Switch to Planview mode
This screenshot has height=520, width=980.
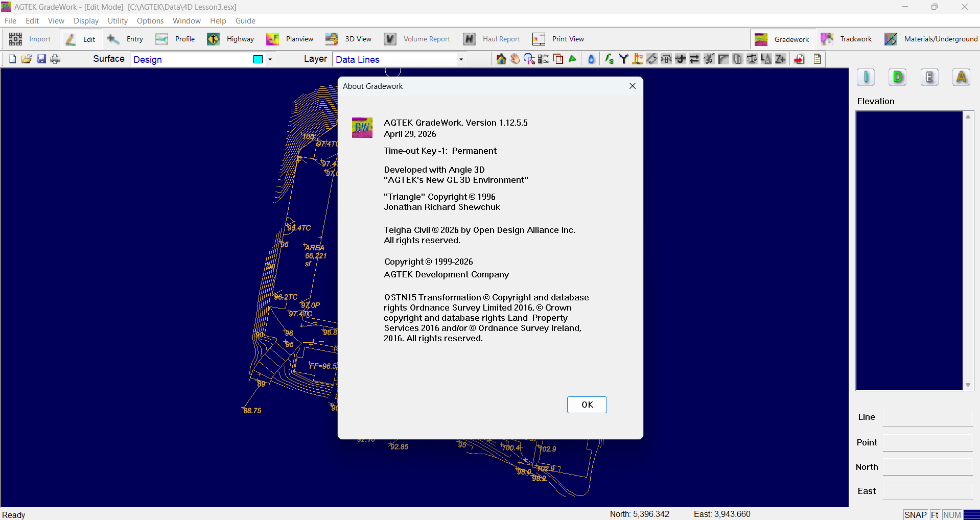pyautogui.click(x=290, y=39)
